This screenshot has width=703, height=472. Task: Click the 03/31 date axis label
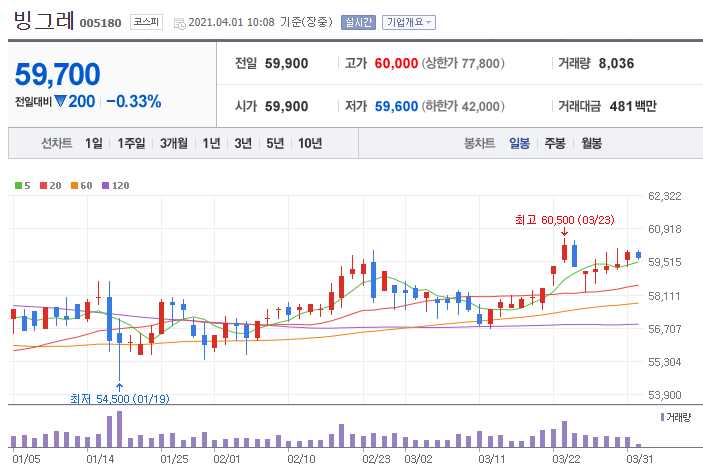point(640,459)
